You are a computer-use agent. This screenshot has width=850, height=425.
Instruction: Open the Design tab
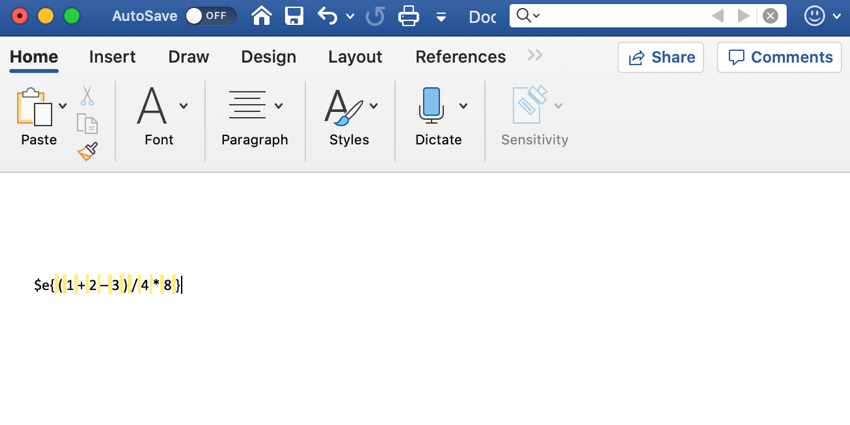click(269, 57)
